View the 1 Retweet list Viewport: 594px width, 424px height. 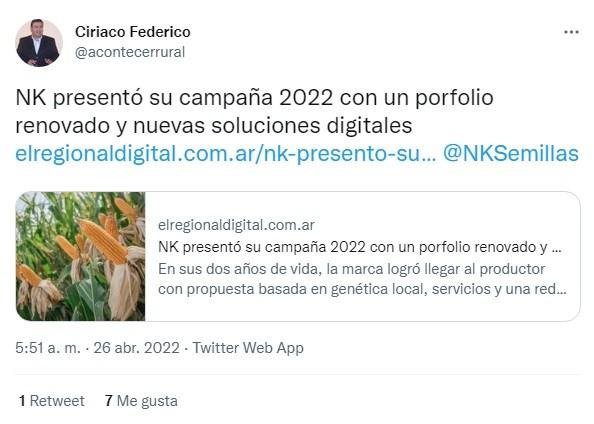[52, 401]
